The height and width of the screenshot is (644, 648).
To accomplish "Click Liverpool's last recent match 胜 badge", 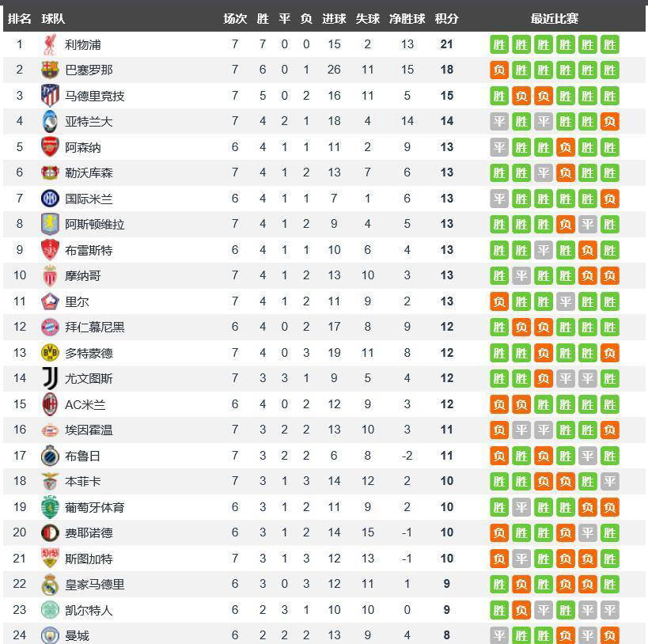I will [609, 44].
